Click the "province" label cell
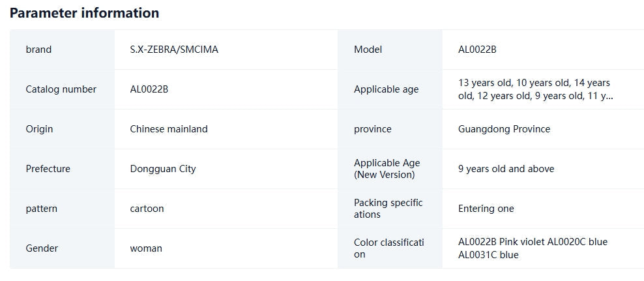 click(x=372, y=129)
